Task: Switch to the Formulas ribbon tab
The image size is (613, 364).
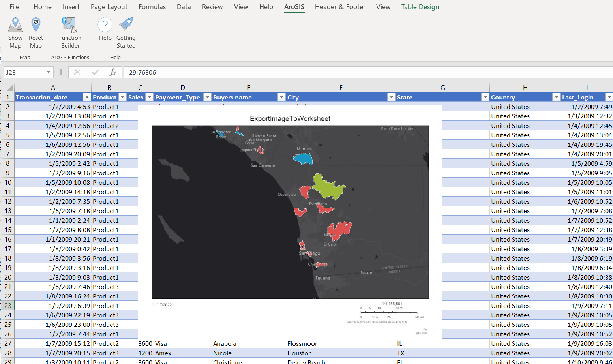Action: pos(152,7)
